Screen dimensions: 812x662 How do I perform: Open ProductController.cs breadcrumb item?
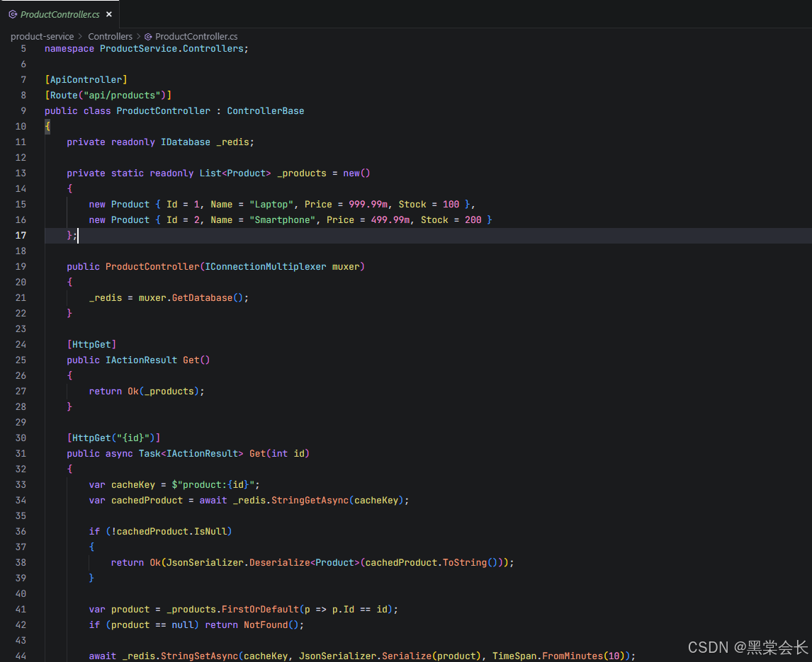pyautogui.click(x=196, y=36)
